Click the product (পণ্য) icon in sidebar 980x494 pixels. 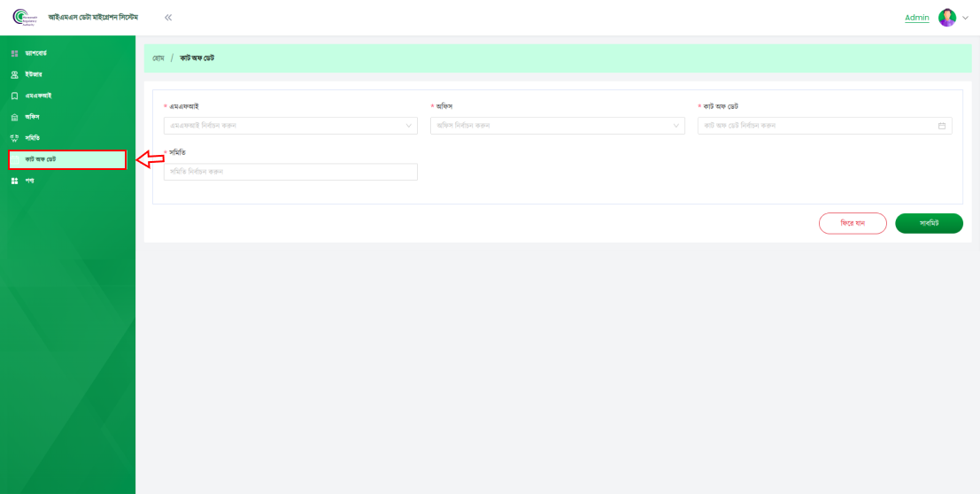click(x=14, y=181)
